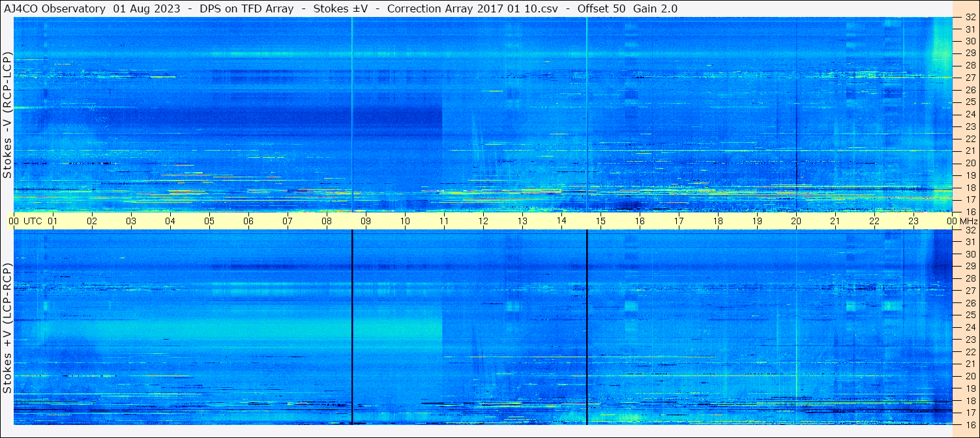Click the 20 MHz tick on the lower panel scale
Viewport: 980px width, 438px height.
970,376
